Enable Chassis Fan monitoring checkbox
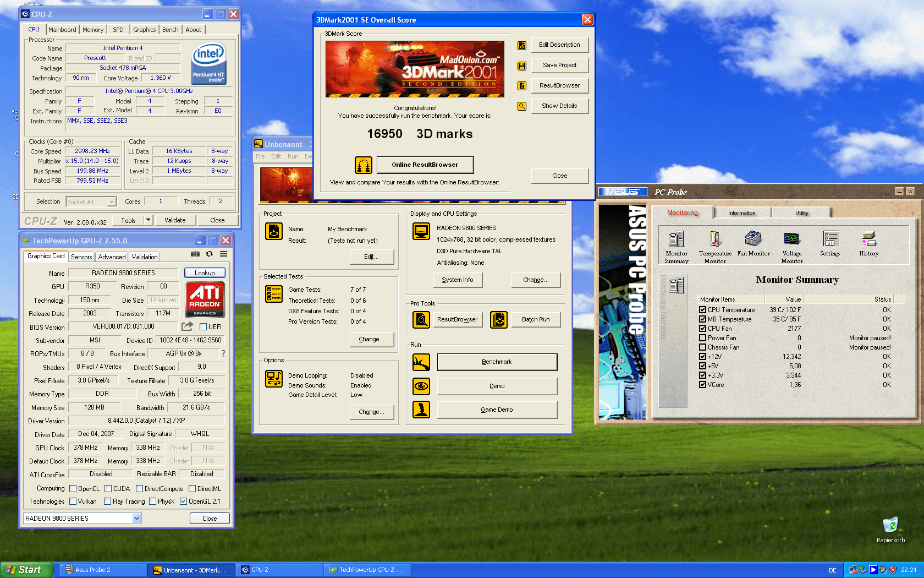 click(702, 347)
